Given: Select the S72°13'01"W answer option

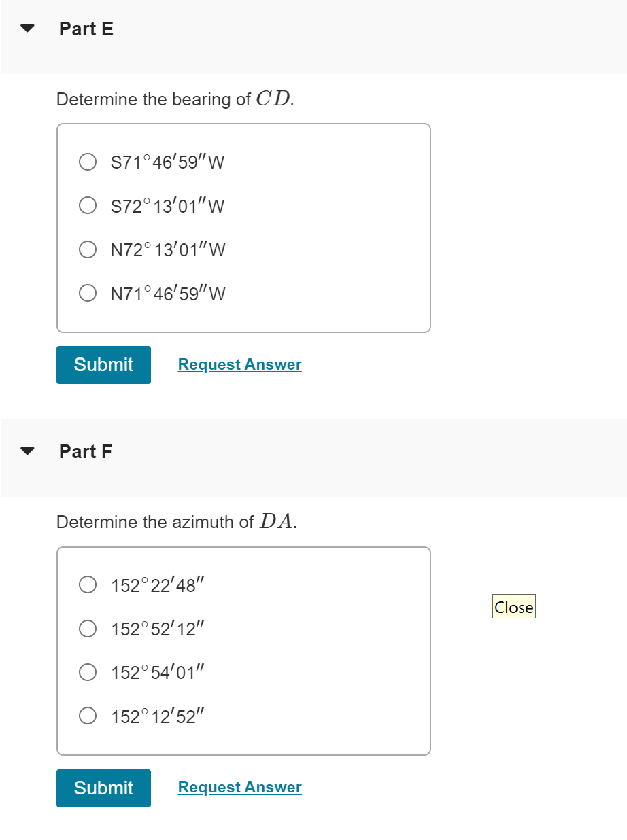Looking at the screenshot, I should (x=87, y=205).
